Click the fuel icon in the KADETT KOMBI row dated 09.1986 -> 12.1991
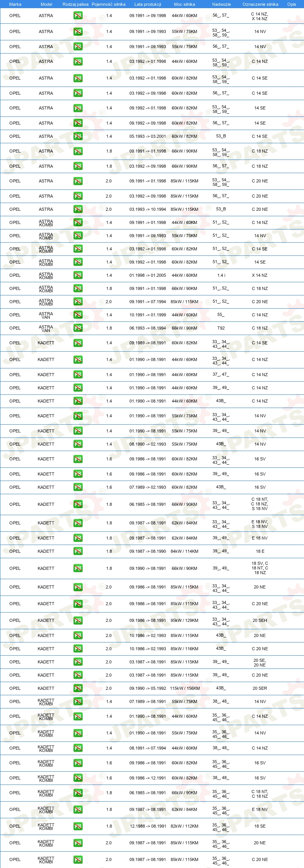 [x=78, y=778]
